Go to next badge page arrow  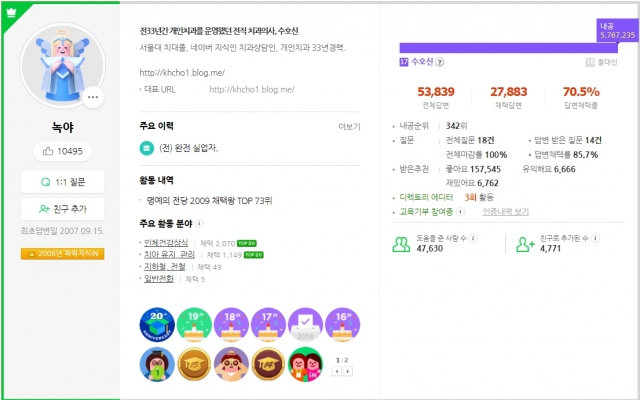point(348,371)
